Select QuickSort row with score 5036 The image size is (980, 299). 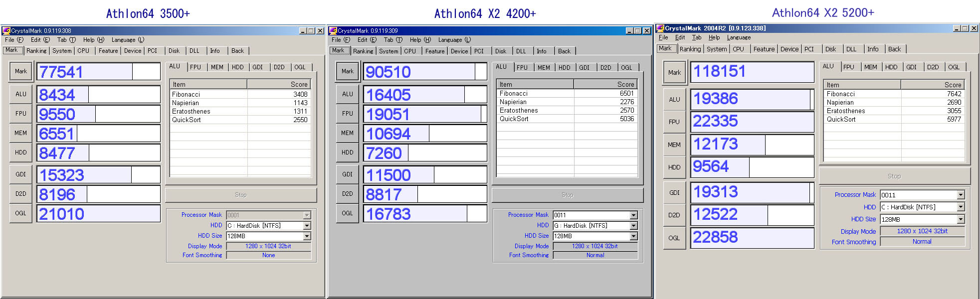pyautogui.click(x=567, y=119)
